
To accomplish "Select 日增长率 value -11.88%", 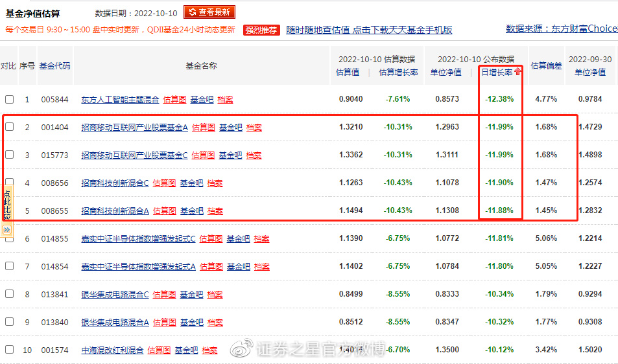I will tap(499, 210).
